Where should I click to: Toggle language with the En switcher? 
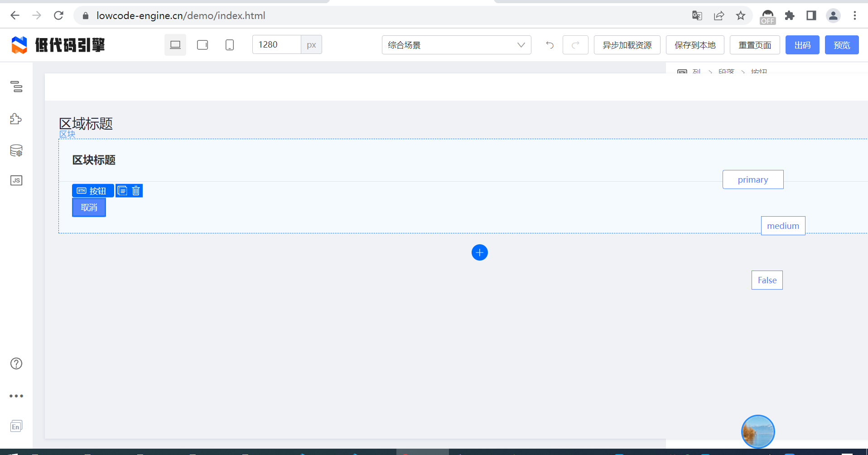click(16, 426)
